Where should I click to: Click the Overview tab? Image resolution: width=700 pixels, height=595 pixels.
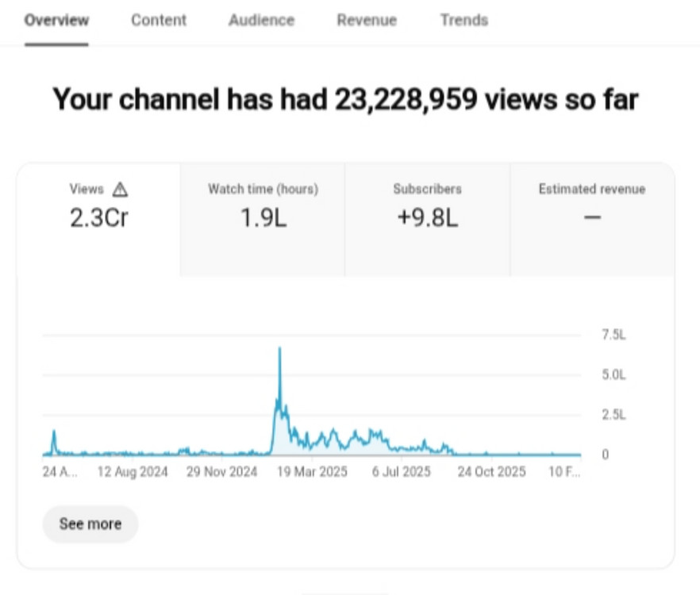click(56, 21)
